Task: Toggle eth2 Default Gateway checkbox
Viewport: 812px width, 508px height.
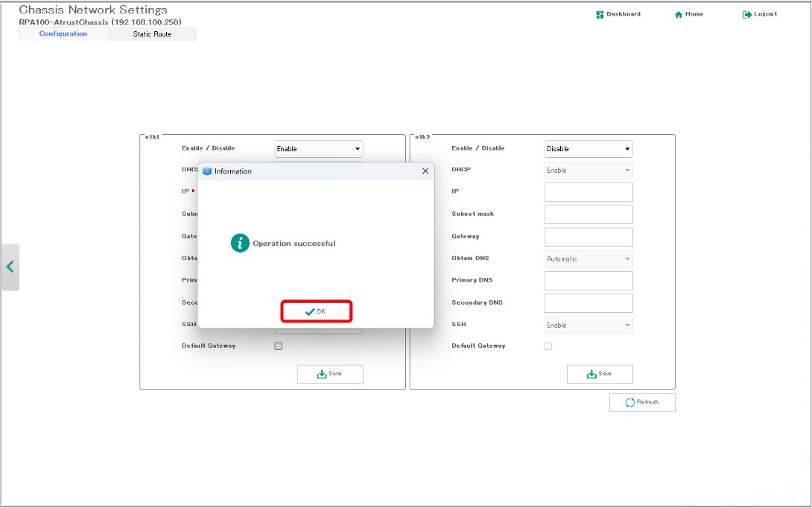Action: (548, 346)
